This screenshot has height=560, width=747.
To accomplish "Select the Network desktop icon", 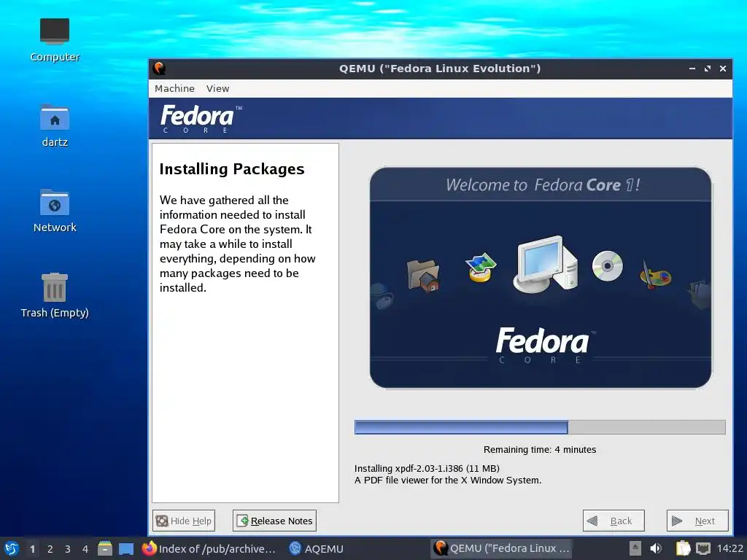I will click(55, 211).
